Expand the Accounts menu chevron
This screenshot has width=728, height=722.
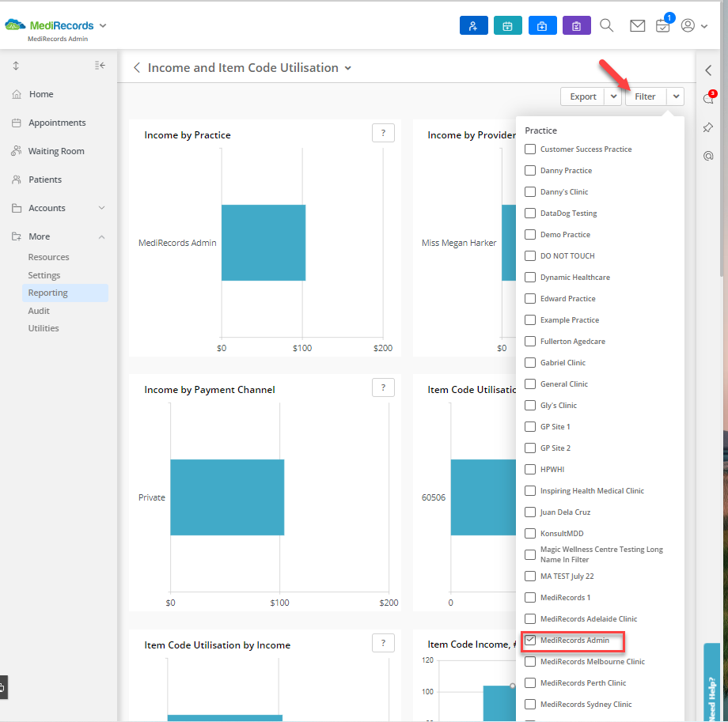point(101,208)
